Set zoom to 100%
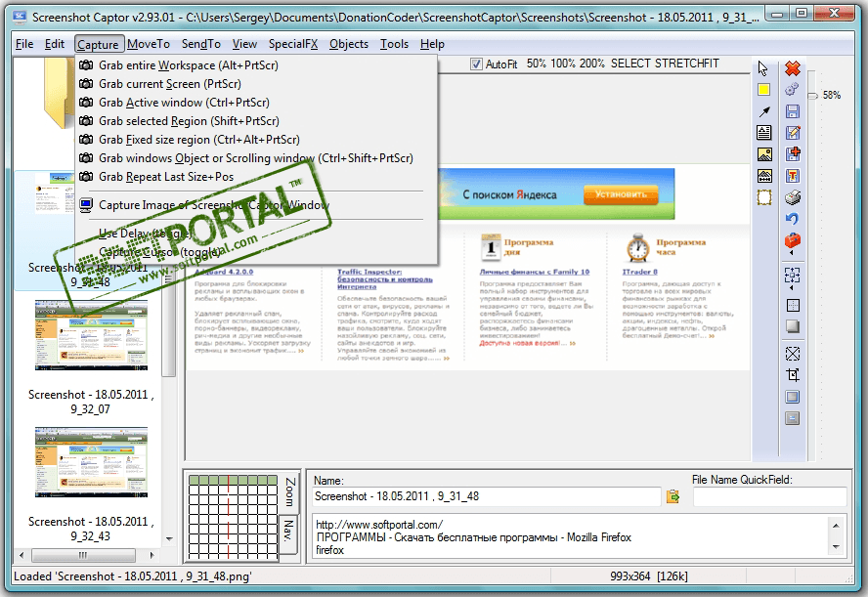 (562, 64)
